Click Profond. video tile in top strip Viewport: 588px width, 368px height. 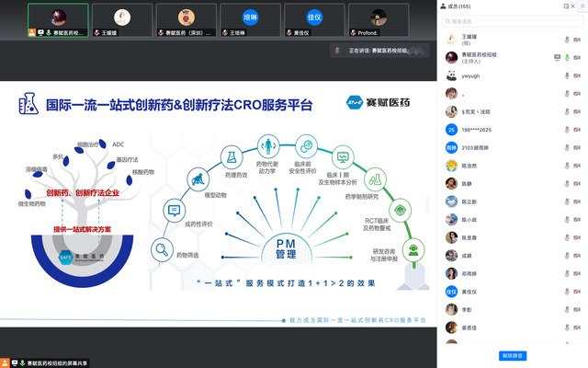379,20
